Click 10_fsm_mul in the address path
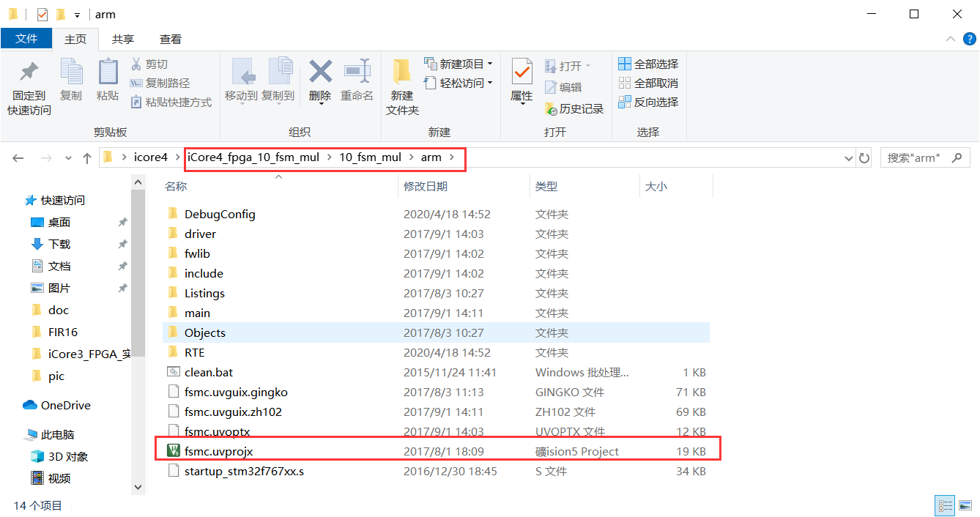This screenshot has height=517, width=980. point(370,157)
